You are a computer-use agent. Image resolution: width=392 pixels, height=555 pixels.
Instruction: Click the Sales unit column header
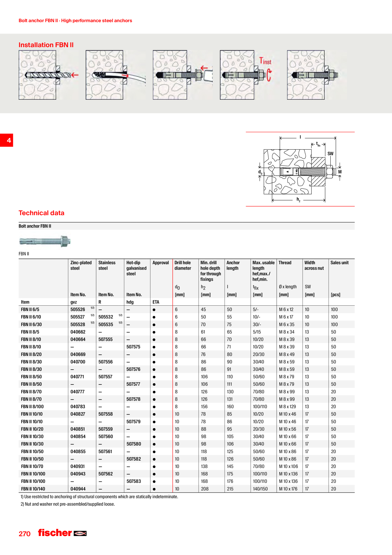click(340, 263)
